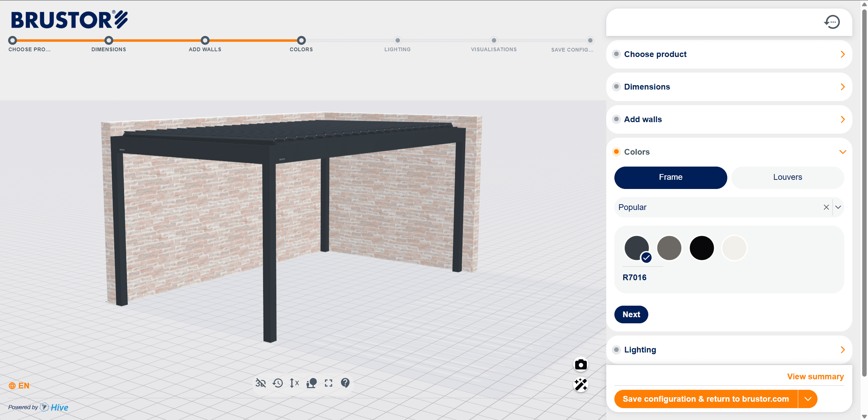Enter fullscreen mode with the frame icon
Viewport: 868px width, 420px height.
pos(328,383)
